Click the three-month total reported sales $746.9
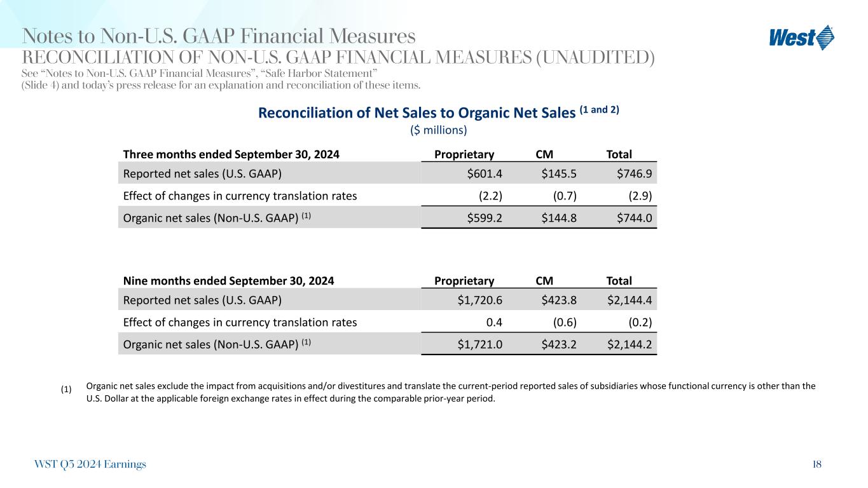This screenshot has height=488, width=868. pos(634,173)
